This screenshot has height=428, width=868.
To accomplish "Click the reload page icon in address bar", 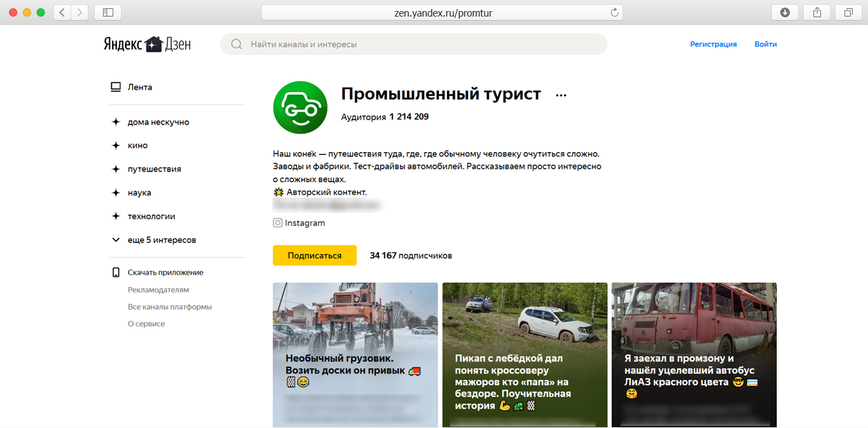I will (x=614, y=12).
